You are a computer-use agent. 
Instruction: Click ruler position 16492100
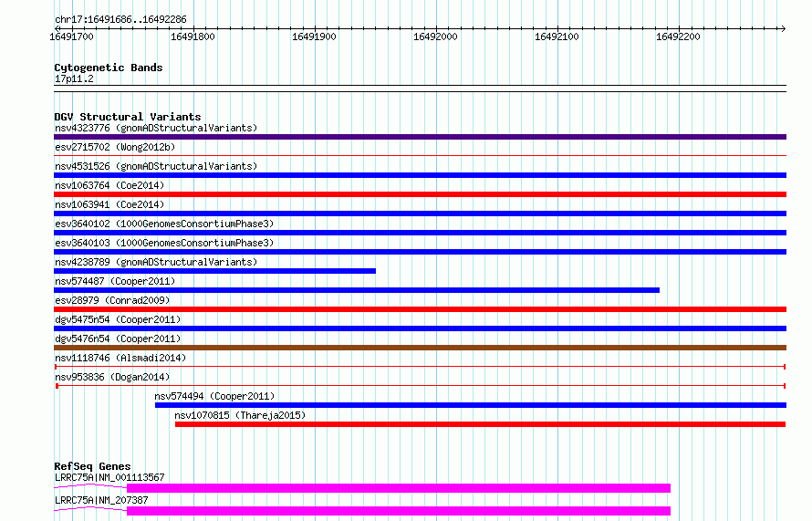click(x=557, y=36)
